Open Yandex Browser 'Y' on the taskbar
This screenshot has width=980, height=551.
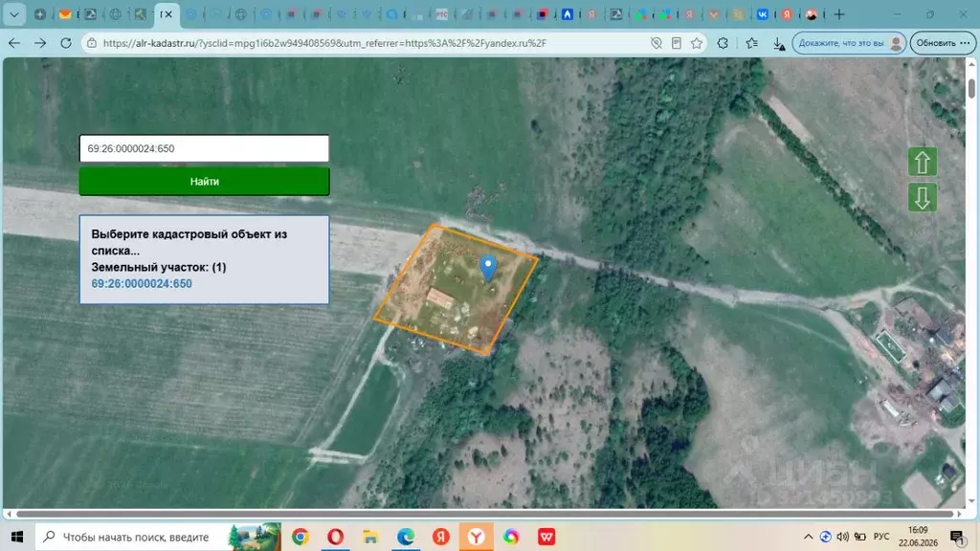[477, 537]
